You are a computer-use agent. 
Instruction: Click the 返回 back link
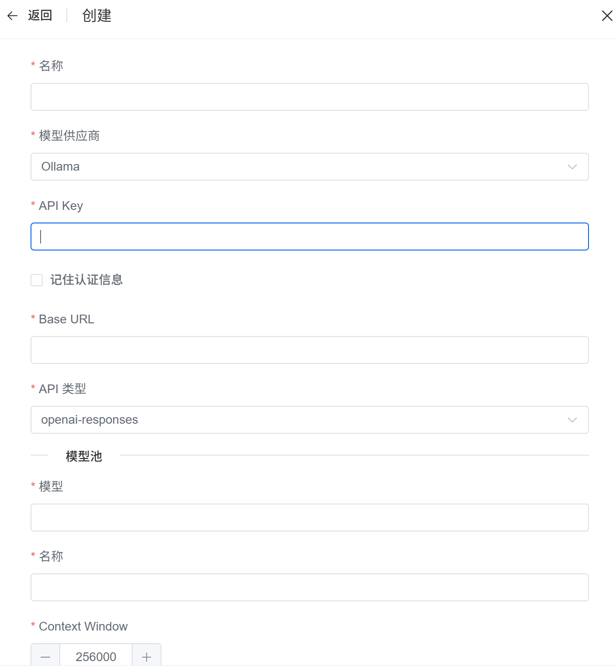40,16
